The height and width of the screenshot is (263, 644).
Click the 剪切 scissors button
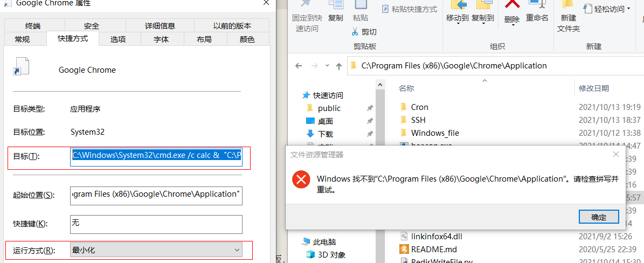coord(364,32)
